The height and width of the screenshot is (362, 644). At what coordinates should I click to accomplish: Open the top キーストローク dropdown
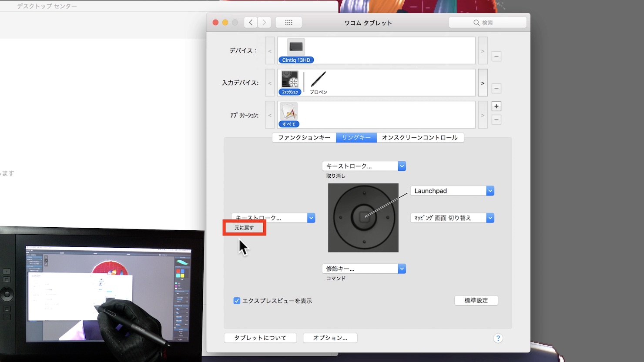pos(364,166)
